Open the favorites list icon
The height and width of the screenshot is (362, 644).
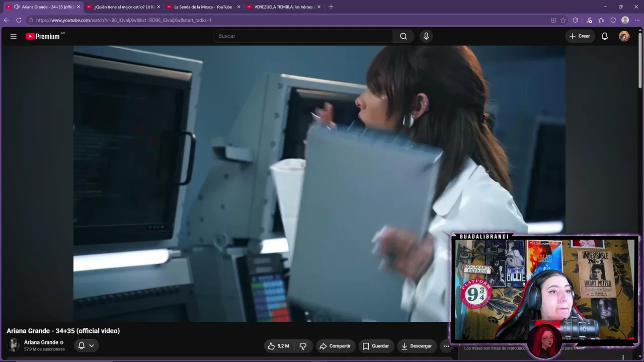[601, 20]
